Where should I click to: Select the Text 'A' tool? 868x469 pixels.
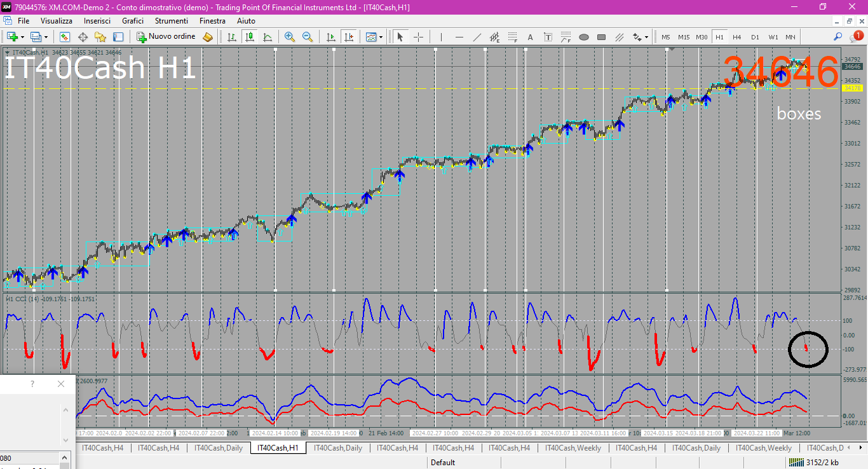click(530, 37)
